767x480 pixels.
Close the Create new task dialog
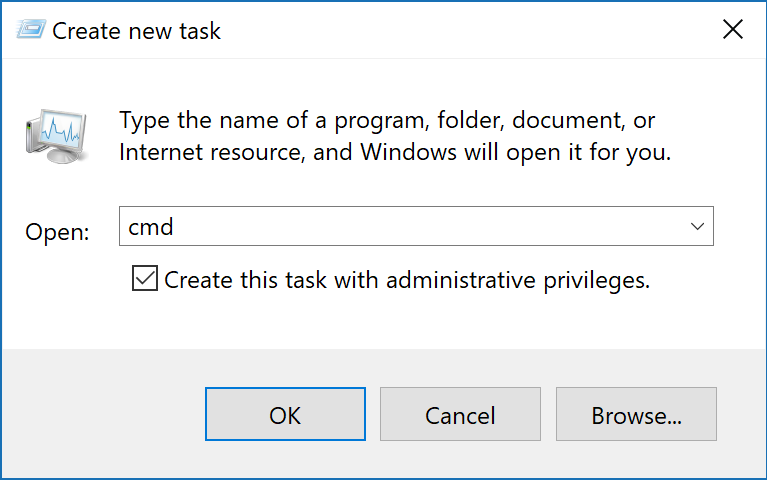coord(732,30)
